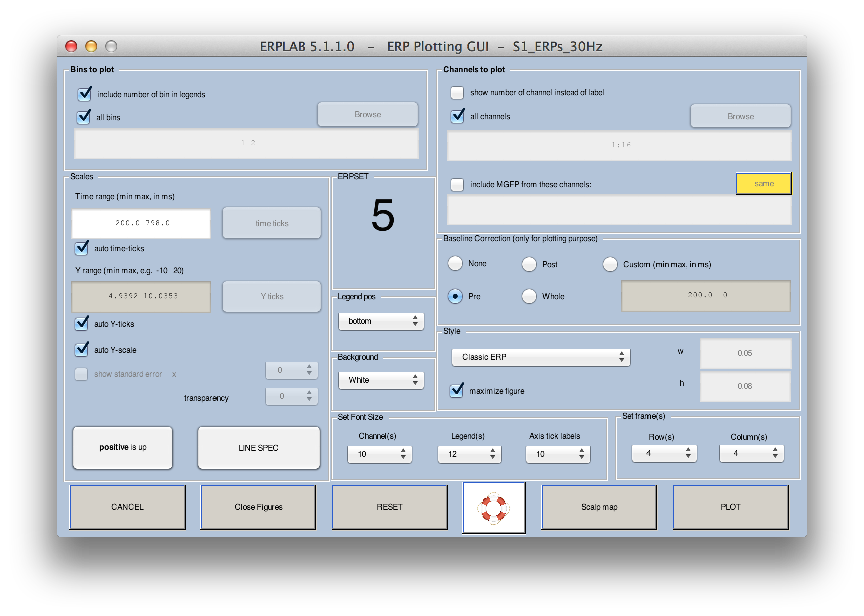Click the Y range input field

(x=141, y=296)
